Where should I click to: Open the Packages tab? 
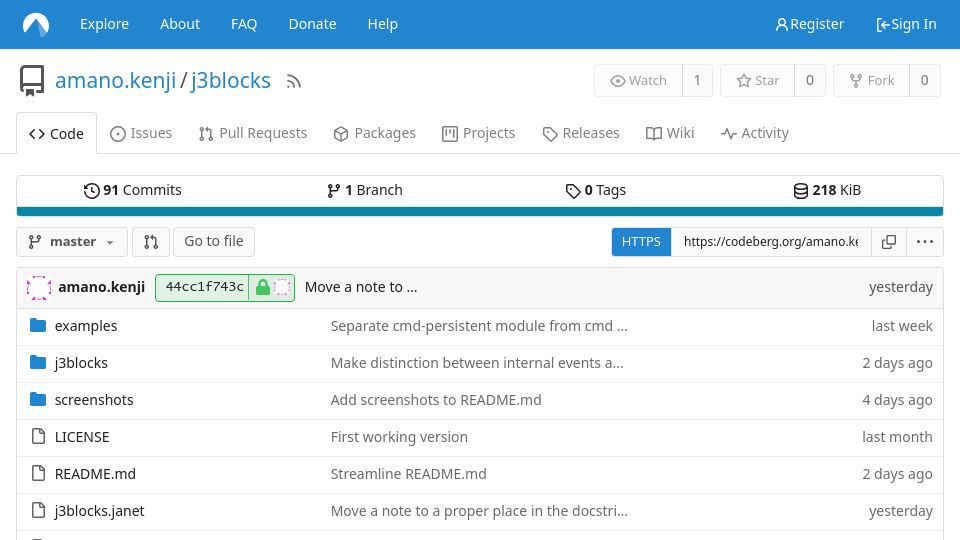click(374, 133)
